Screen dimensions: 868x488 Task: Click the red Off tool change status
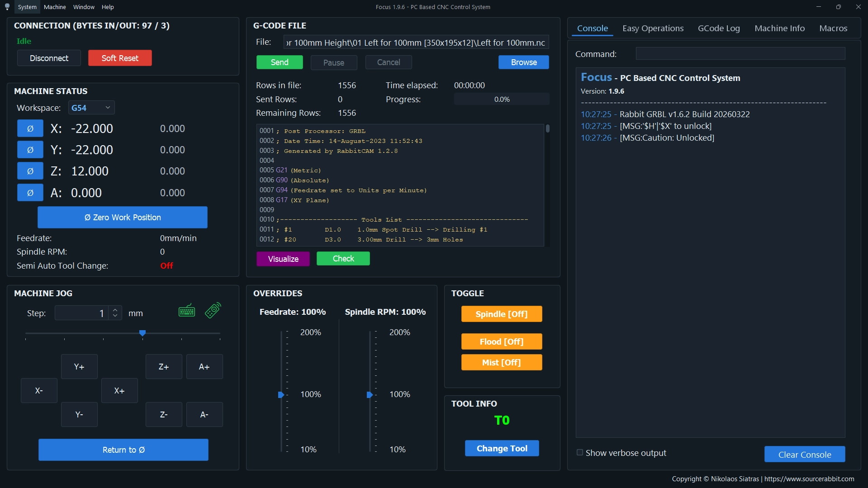(166, 265)
